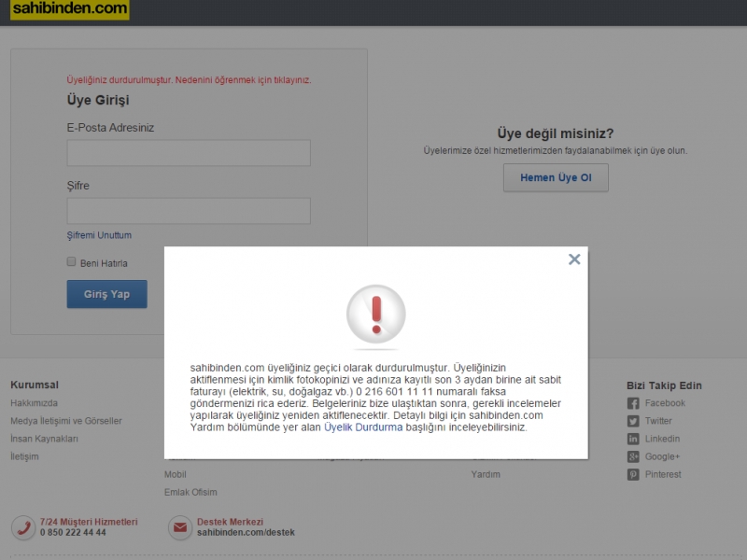
Task: Click the Üye değil misiniz? heading
Action: click(x=556, y=133)
